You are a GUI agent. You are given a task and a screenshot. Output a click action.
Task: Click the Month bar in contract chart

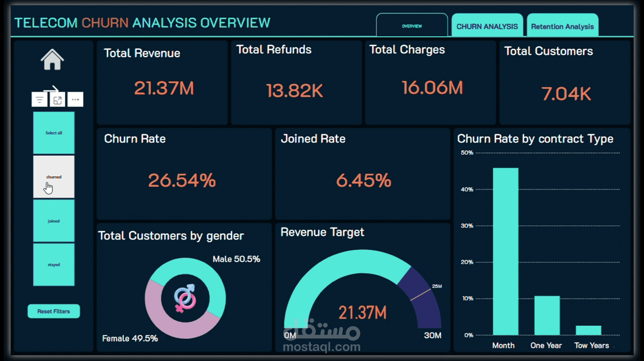point(505,251)
